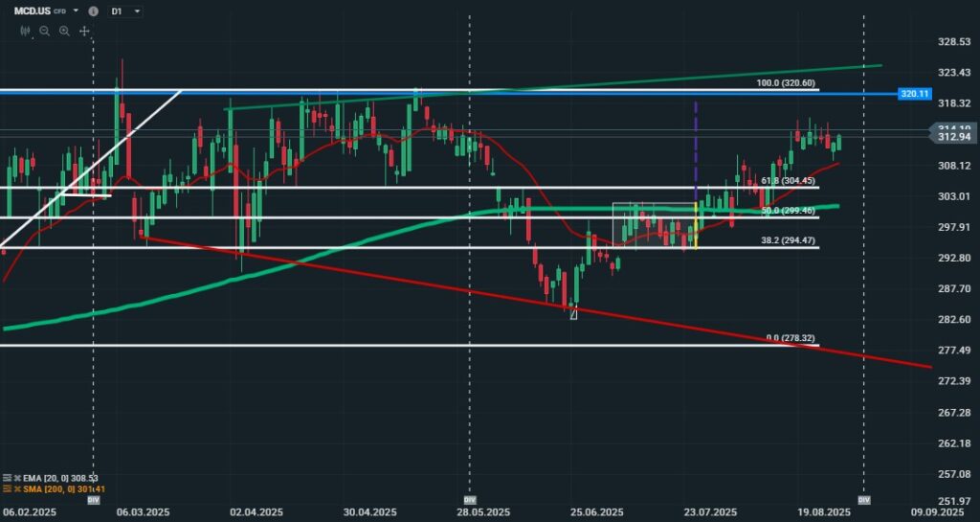Expand the MCD.US symbol dropdown

tap(76, 11)
